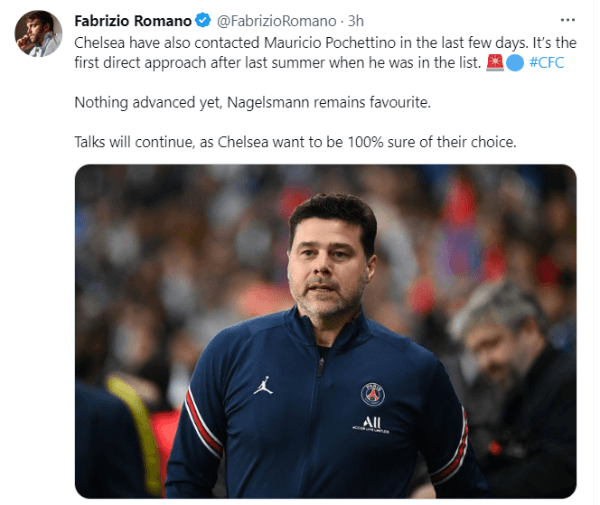Click the ALL sponsor logo on the jacket
The height and width of the screenshot is (505, 600).
tap(372, 424)
